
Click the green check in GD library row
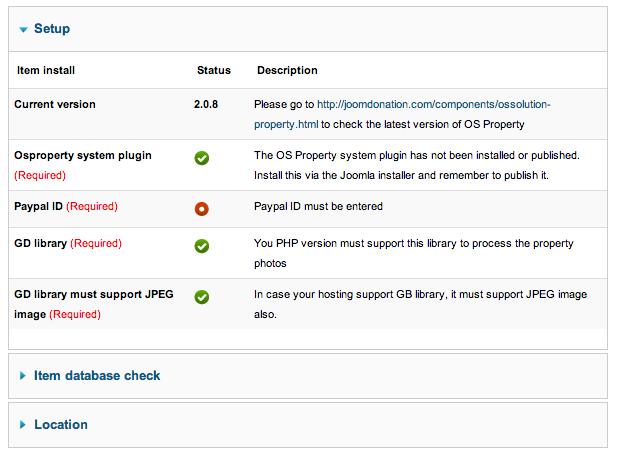click(x=202, y=245)
